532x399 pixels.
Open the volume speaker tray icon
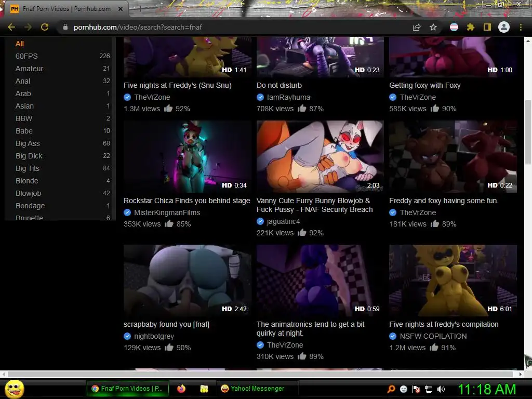441,389
